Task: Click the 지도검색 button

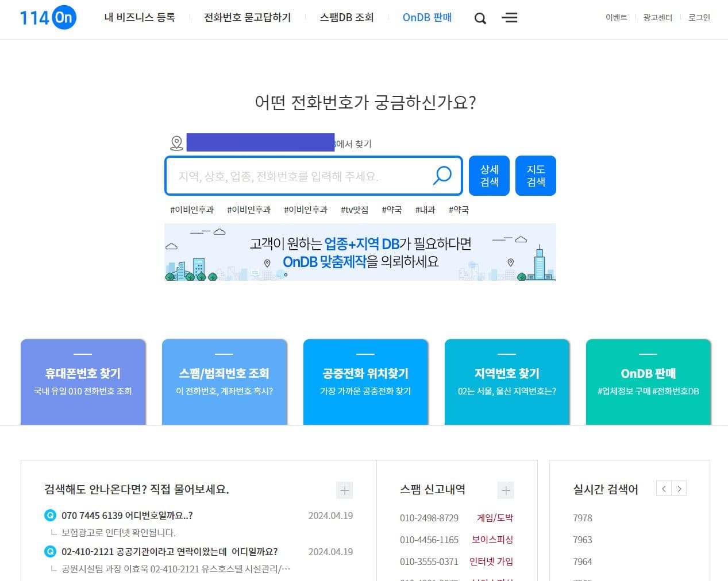Action: (x=536, y=176)
